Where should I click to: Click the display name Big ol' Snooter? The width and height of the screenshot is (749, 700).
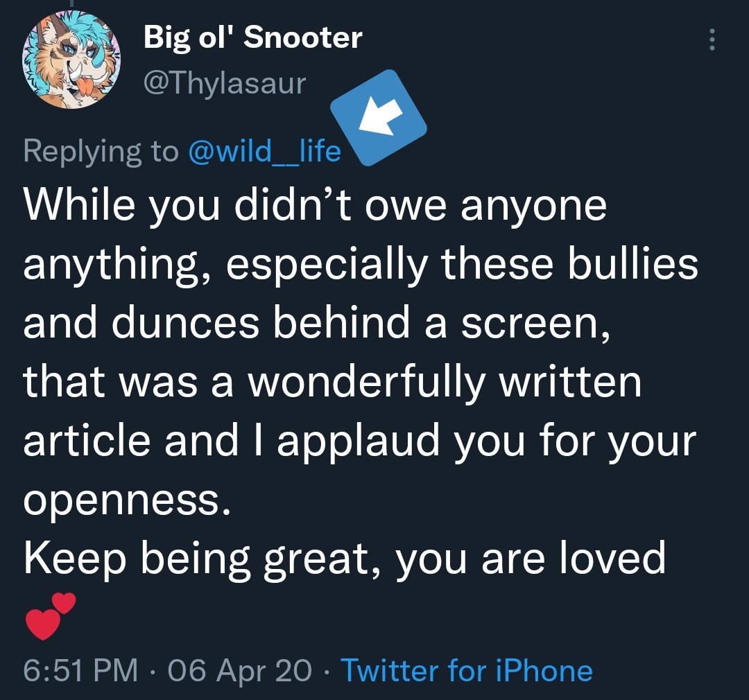click(x=252, y=37)
